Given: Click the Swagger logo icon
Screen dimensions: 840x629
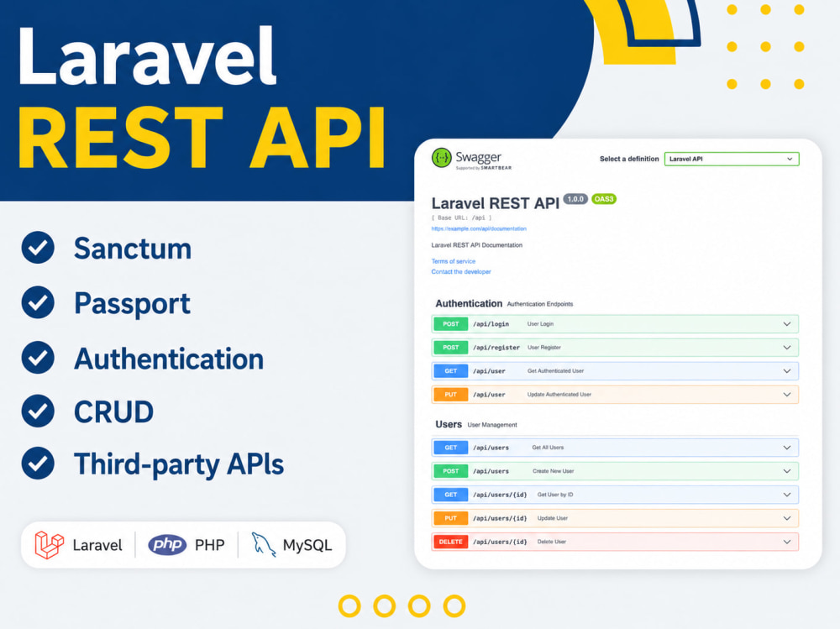Looking at the screenshot, I should 442,158.
